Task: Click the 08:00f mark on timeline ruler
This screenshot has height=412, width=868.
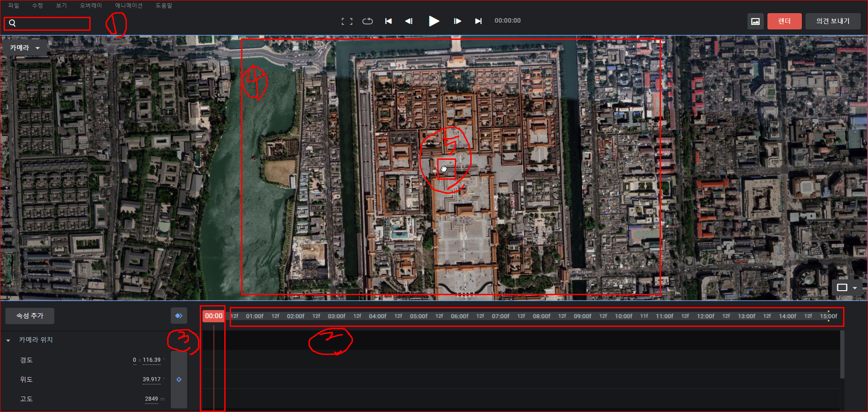Action: (541, 316)
